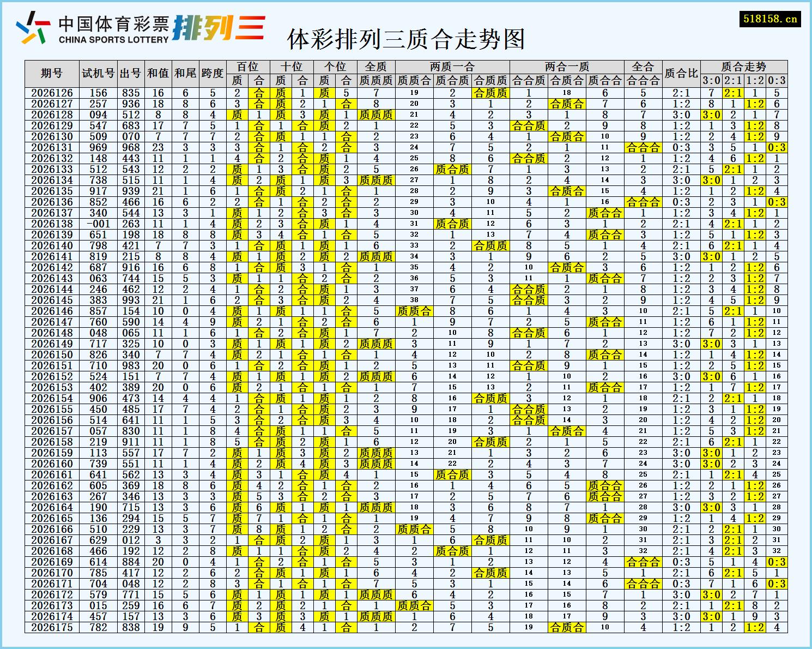Click highlighted 质合合 cell in row 2026163

click(605, 497)
